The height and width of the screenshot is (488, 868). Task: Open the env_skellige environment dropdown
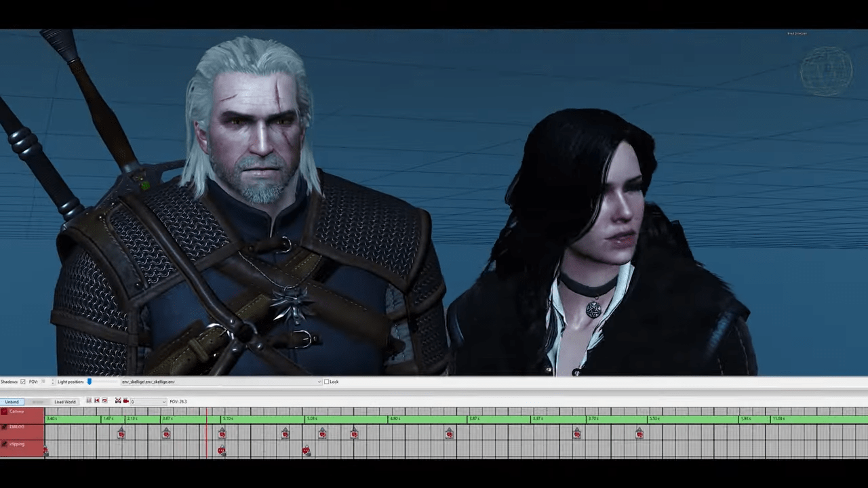pyautogui.click(x=221, y=382)
